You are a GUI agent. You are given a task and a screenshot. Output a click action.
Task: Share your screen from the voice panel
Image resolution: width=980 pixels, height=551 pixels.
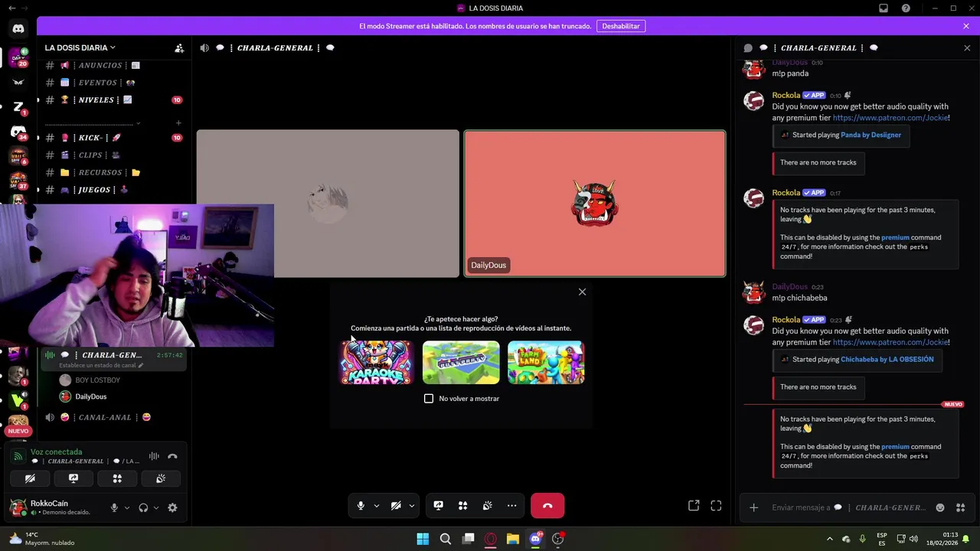73,478
